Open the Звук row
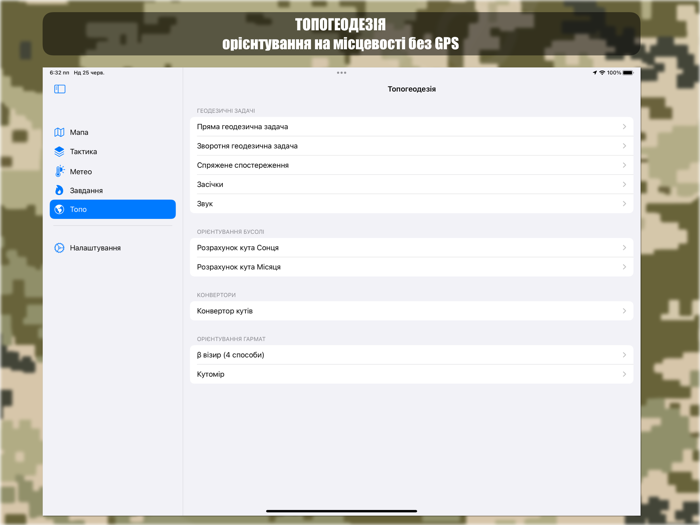 (x=411, y=204)
